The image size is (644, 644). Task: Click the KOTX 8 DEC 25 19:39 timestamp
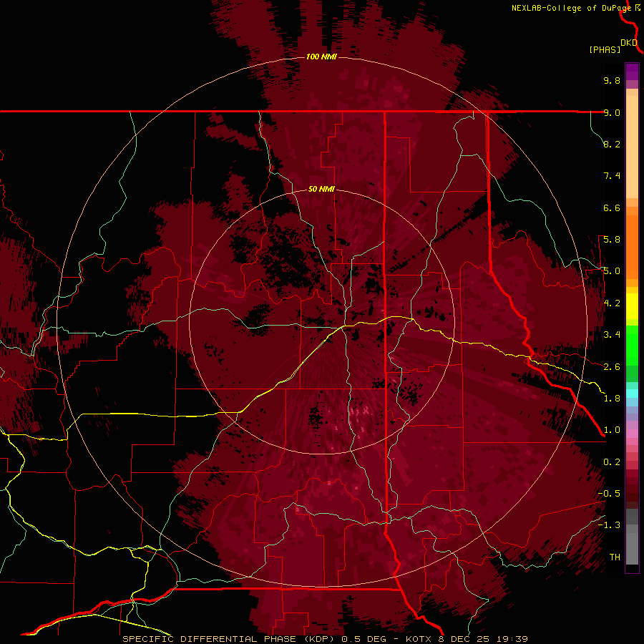point(467,639)
